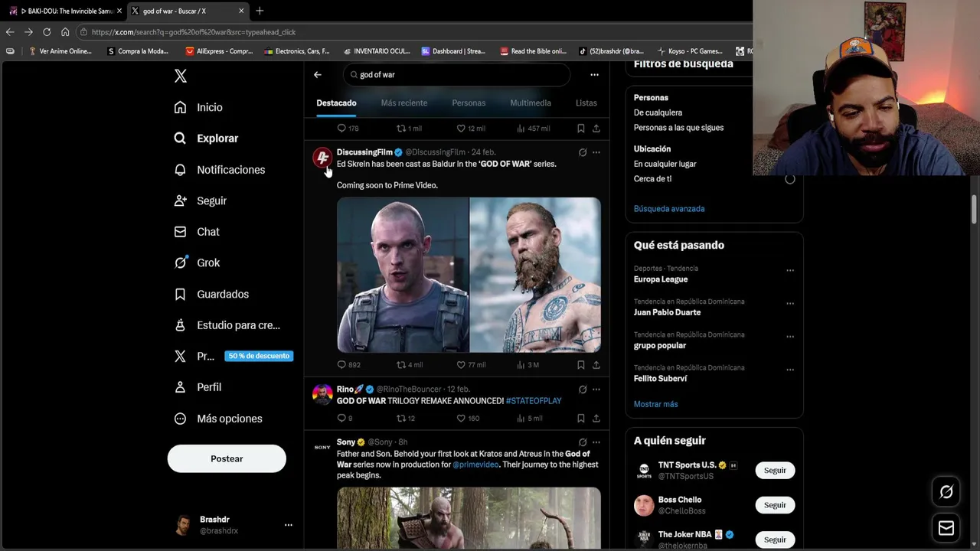Click the browser address bar URL
980x551 pixels.
click(x=194, y=32)
